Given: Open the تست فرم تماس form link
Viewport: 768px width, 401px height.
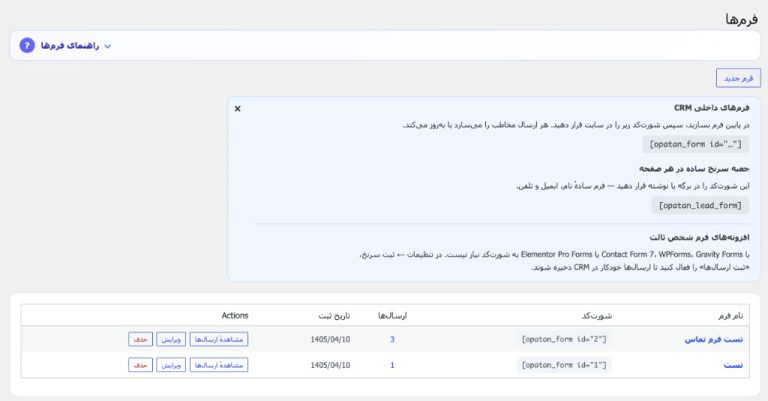Looking at the screenshot, I should 714,339.
